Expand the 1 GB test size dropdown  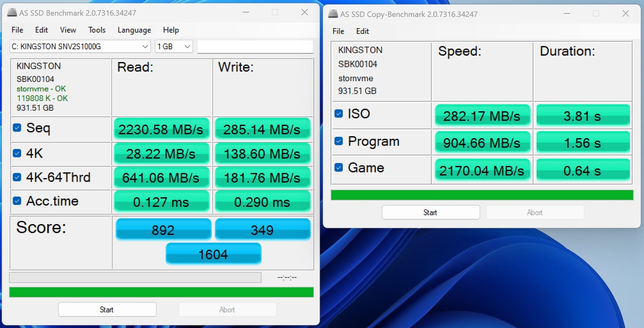[x=187, y=47]
